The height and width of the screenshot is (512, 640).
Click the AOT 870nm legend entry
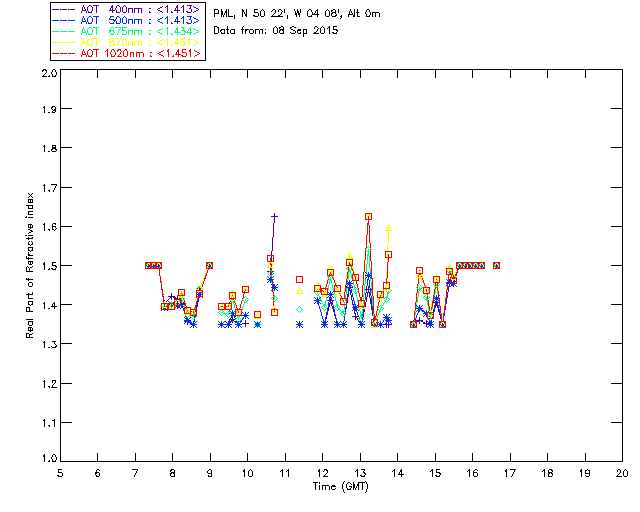[127, 42]
